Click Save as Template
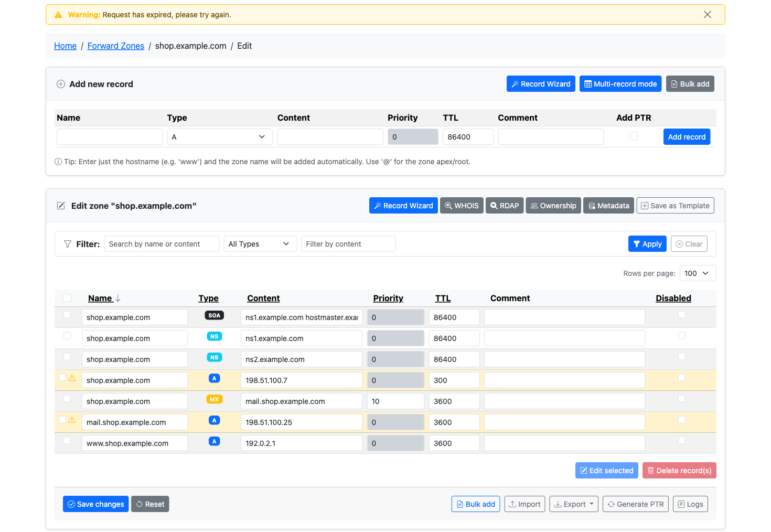 [675, 206]
